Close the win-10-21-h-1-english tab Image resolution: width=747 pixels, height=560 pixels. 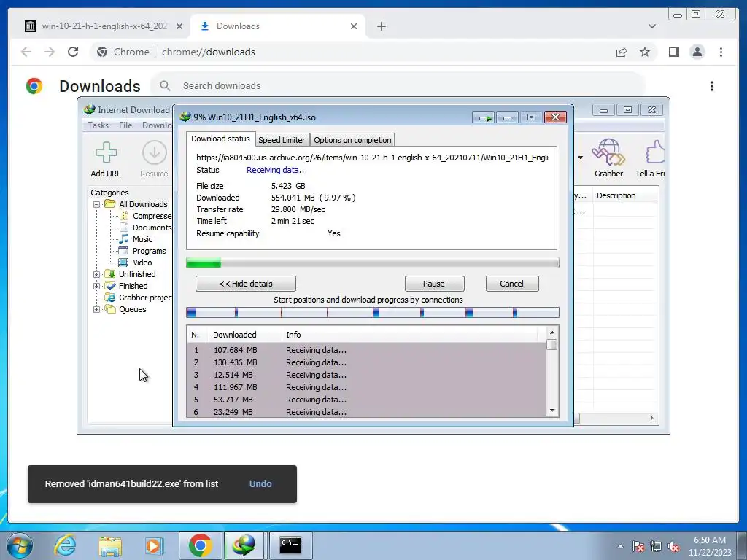[x=179, y=26]
